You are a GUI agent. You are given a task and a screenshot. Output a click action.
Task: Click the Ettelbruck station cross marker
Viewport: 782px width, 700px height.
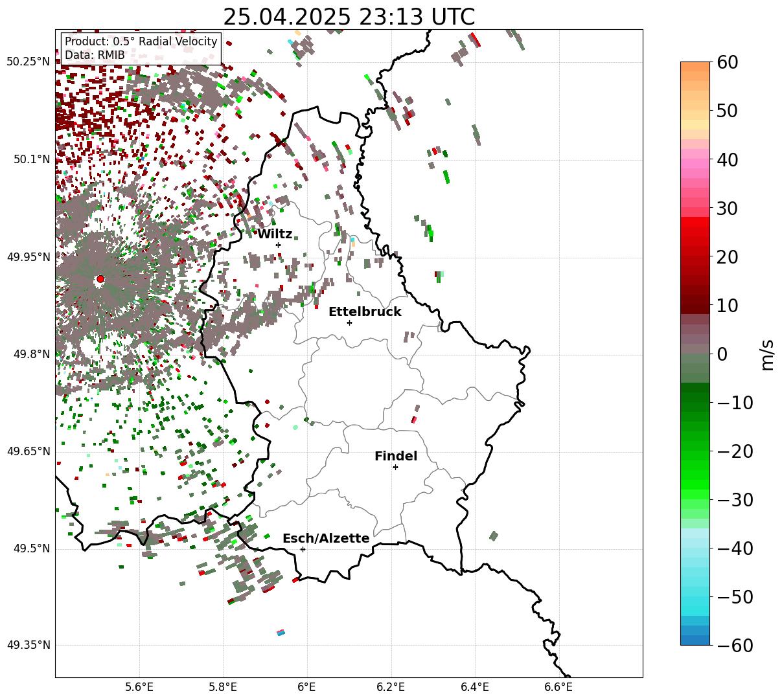[349, 322]
